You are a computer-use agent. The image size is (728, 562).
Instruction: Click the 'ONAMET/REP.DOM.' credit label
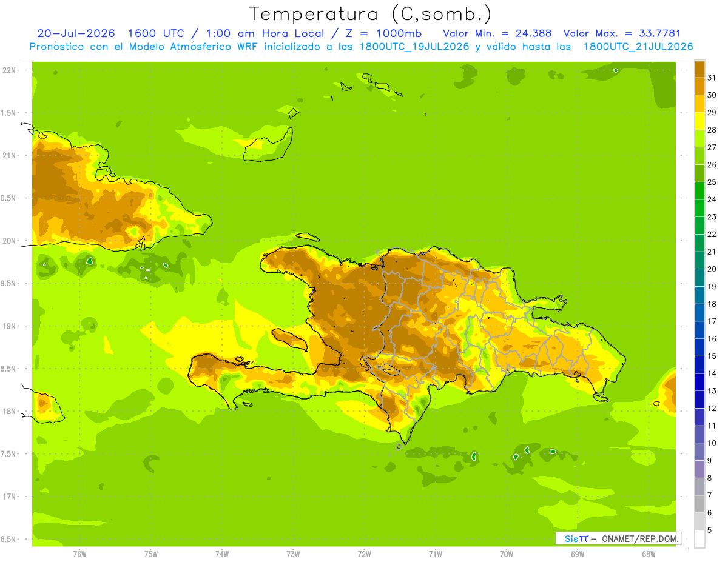click(x=639, y=538)
